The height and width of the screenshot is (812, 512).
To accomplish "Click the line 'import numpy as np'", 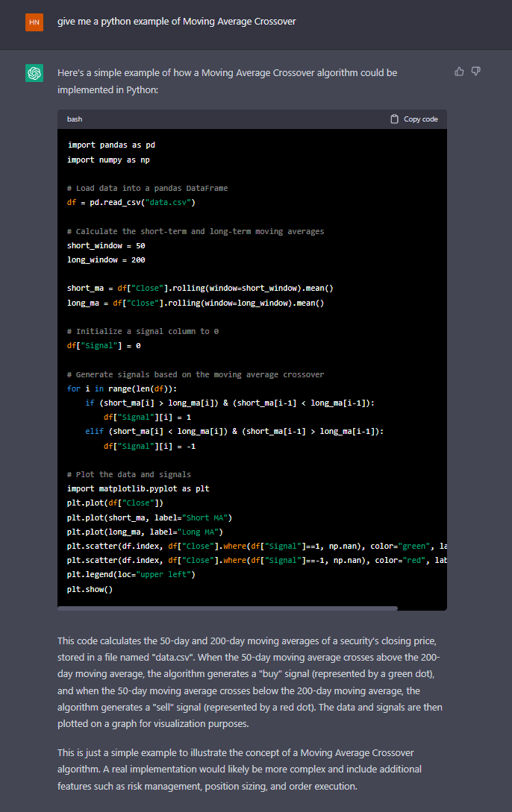I will (108, 160).
